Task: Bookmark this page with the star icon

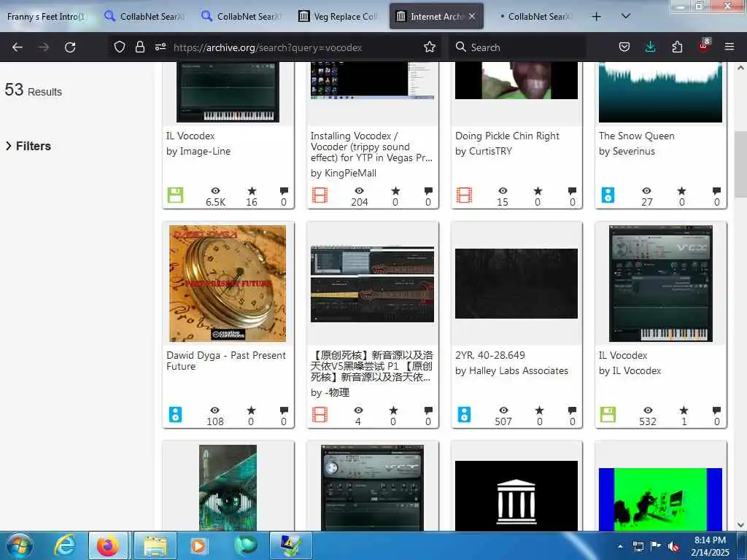Action: [x=430, y=47]
